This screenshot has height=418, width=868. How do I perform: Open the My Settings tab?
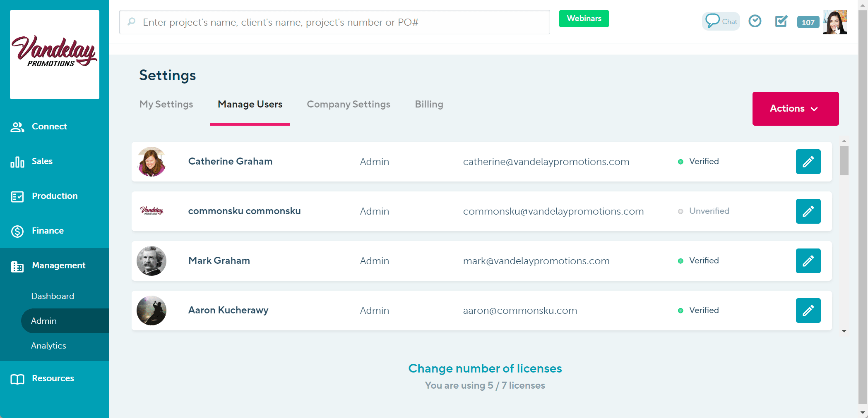(x=166, y=104)
